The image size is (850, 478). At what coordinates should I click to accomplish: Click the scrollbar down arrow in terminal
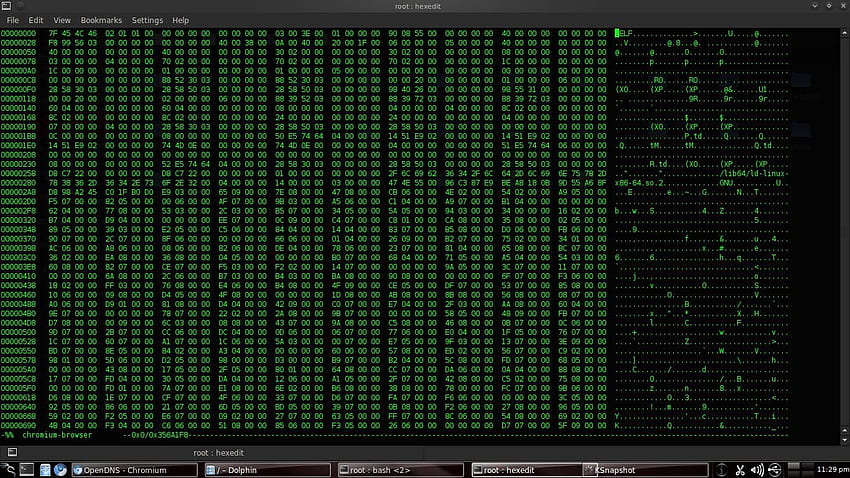point(844,439)
